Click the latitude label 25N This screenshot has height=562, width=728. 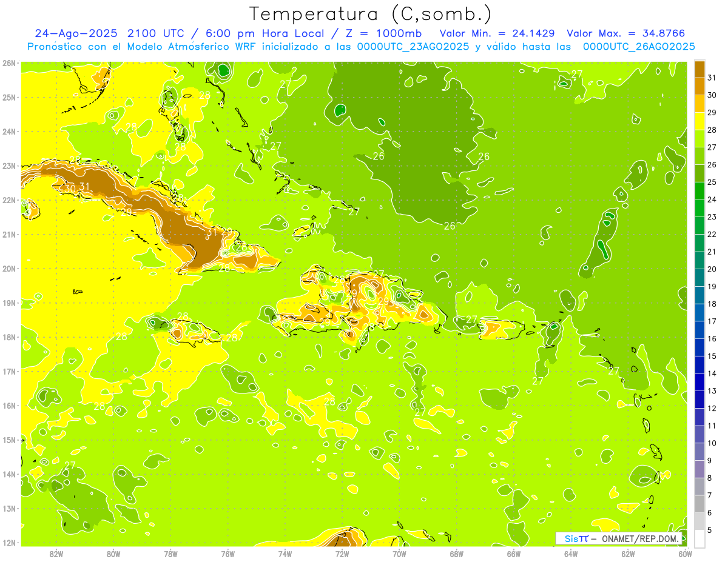point(9,97)
